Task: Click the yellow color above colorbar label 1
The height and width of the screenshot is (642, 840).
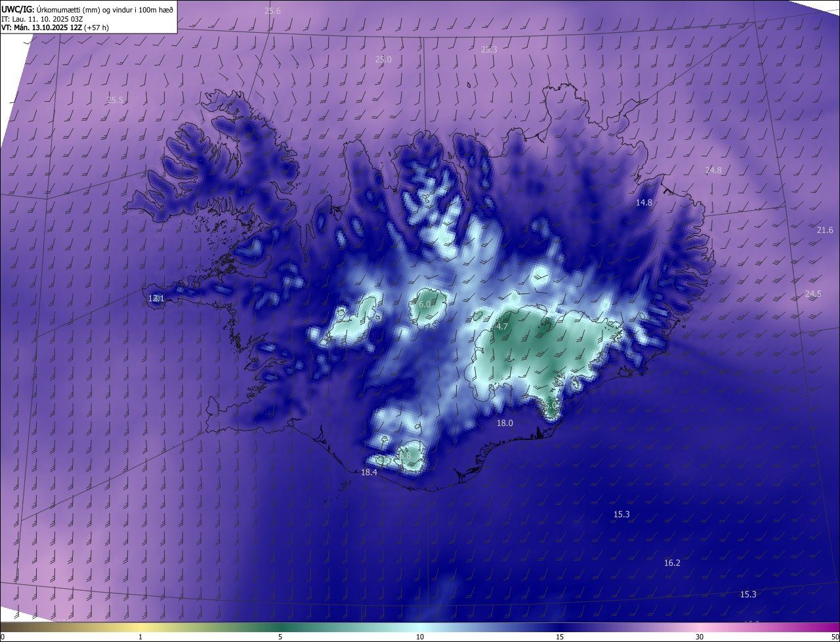Action: click(140, 627)
